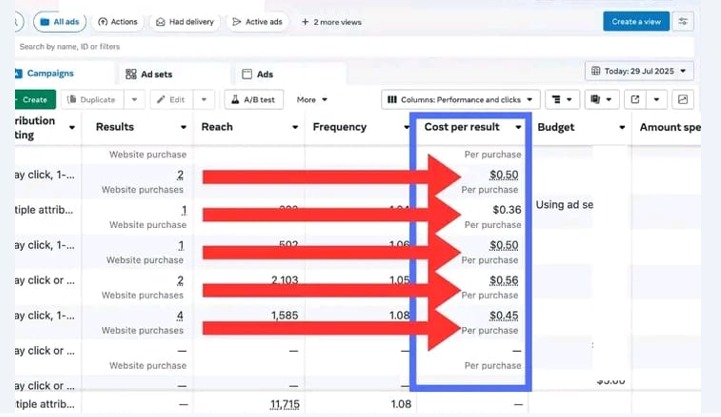Select the Active ads view
Screen dimensions: 721x417
(x=258, y=21)
